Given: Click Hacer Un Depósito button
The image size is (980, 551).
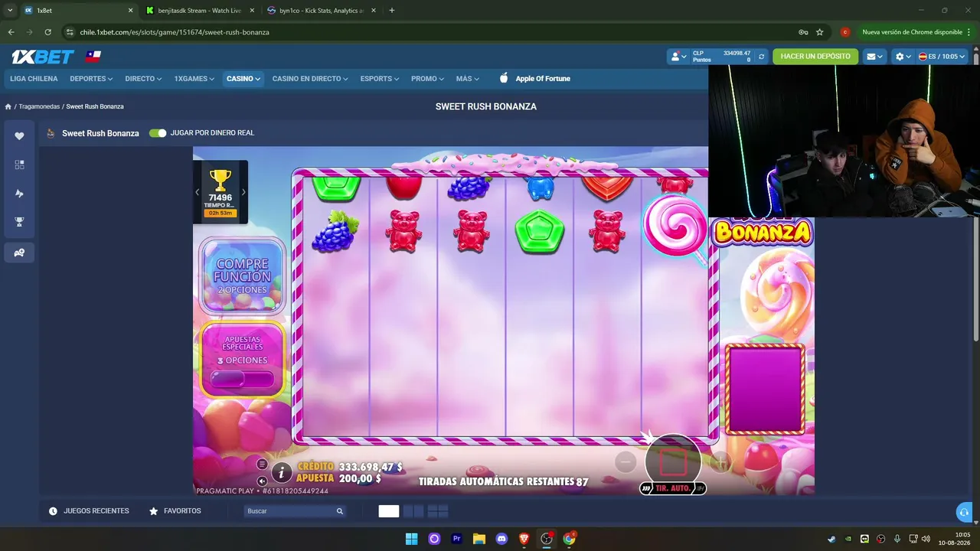Looking at the screenshot, I should pyautogui.click(x=815, y=57).
